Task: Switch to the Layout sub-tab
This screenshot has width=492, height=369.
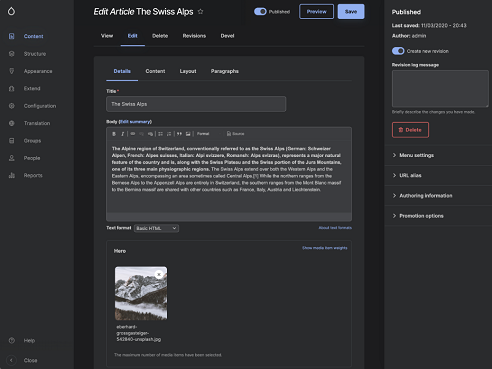Action: point(188,71)
